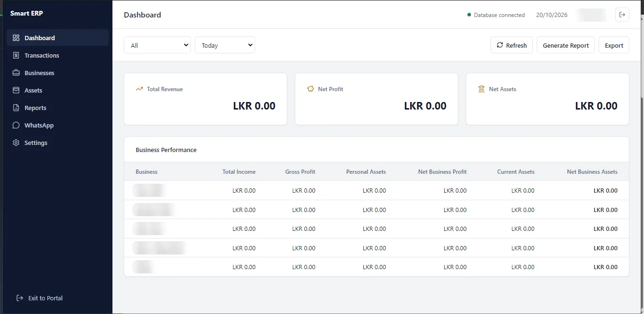Click the Export button
Screen dimensions: 644x314
(x=614, y=45)
